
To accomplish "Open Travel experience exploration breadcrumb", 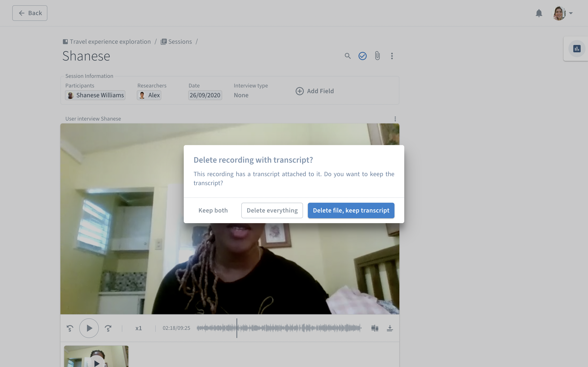I will tap(107, 41).
